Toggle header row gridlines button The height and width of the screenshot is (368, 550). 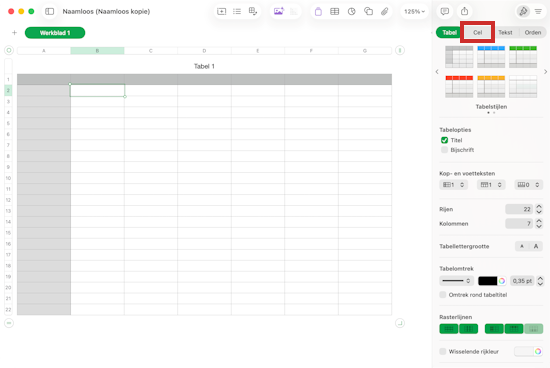click(x=514, y=329)
